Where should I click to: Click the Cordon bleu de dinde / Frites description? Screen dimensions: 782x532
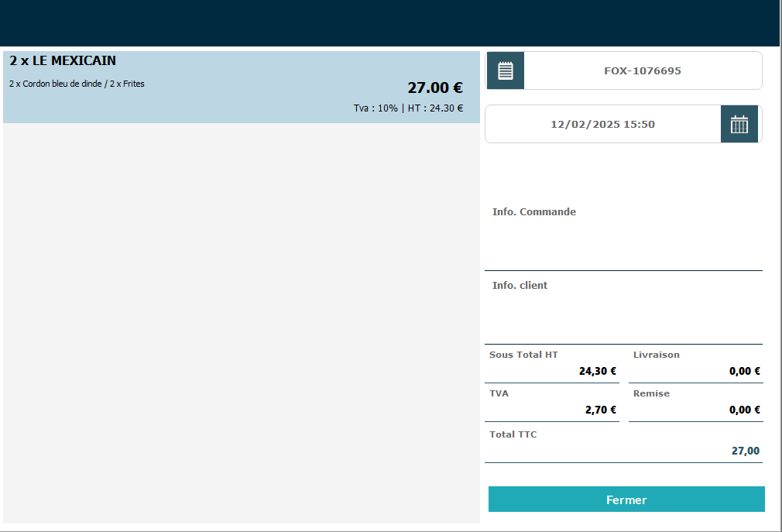tap(77, 84)
